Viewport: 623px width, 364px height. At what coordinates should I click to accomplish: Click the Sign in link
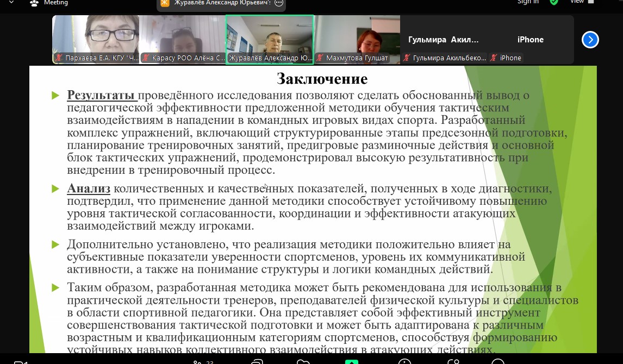pyautogui.click(x=528, y=2)
